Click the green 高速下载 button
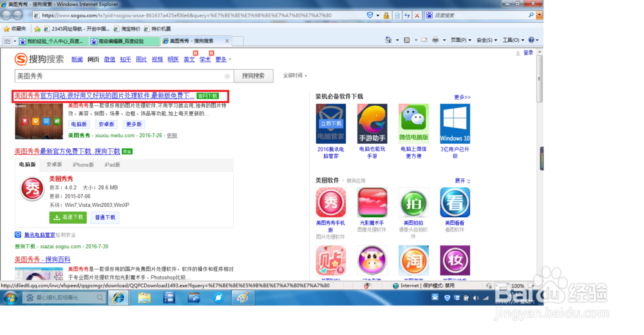The width and height of the screenshot is (644, 335). point(68,217)
